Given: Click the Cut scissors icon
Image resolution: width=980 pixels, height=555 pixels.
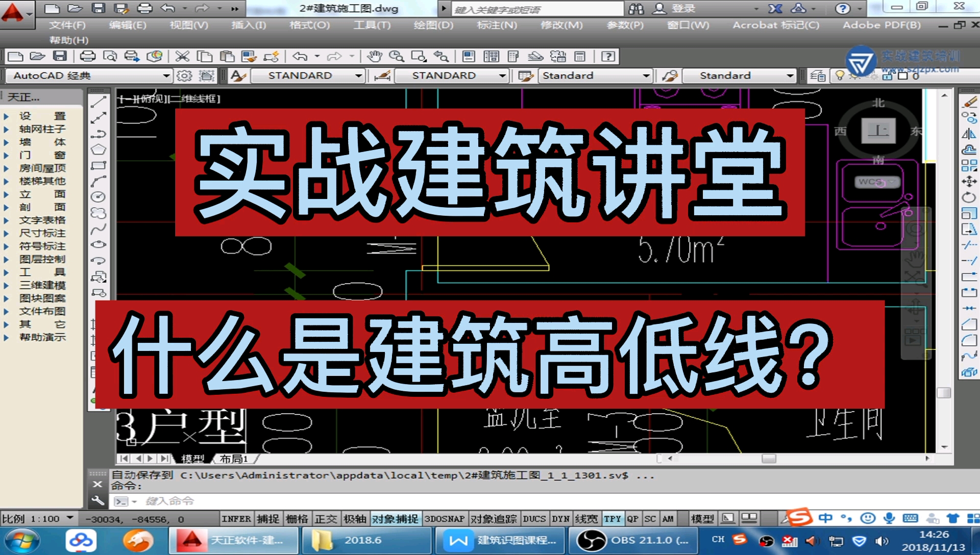Looking at the screenshot, I should coord(182,56).
